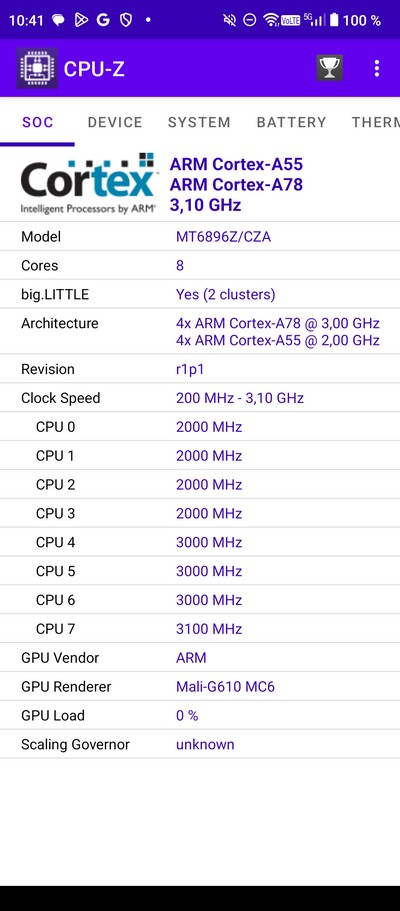The image size is (400, 911).
Task: Tap the CPU-Z chip app logo
Action: pyautogui.click(x=37, y=69)
